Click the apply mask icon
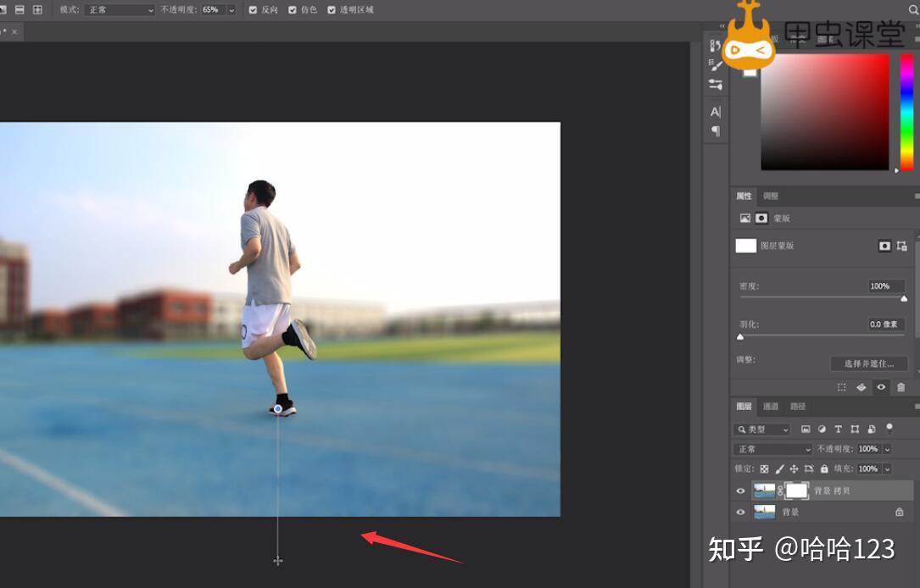This screenshot has width=920, height=588. (861, 387)
